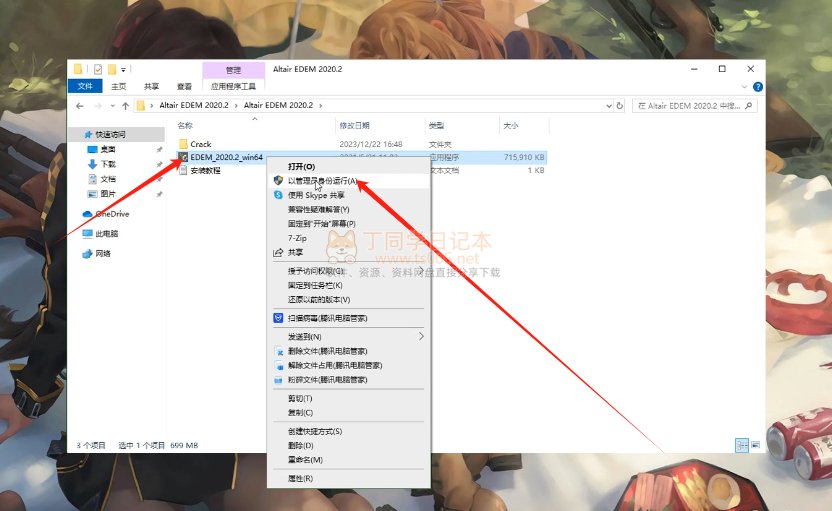This screenshot has height=511, width=832.
Task: Click the Help question mark icon
Action: point(758,87)
